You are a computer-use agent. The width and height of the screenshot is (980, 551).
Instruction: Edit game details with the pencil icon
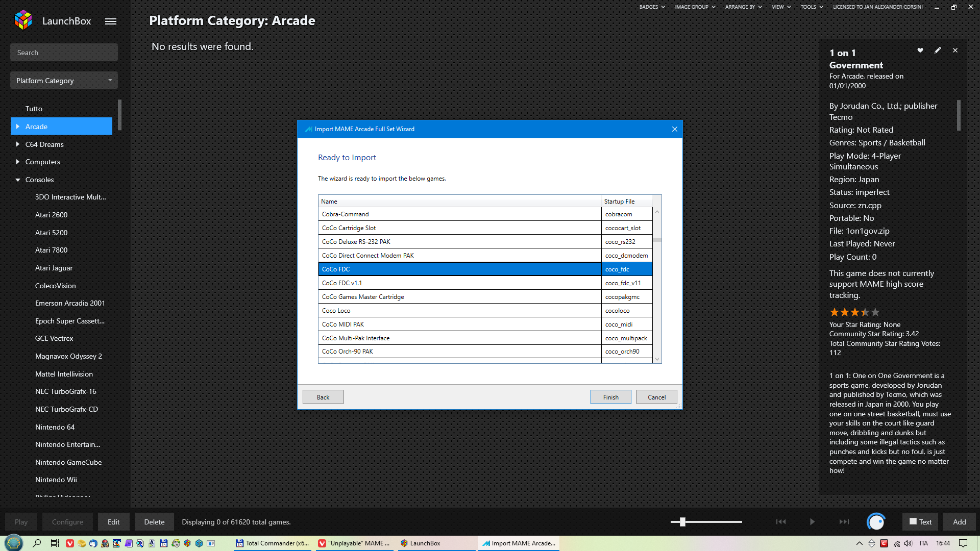coord(938,51)
